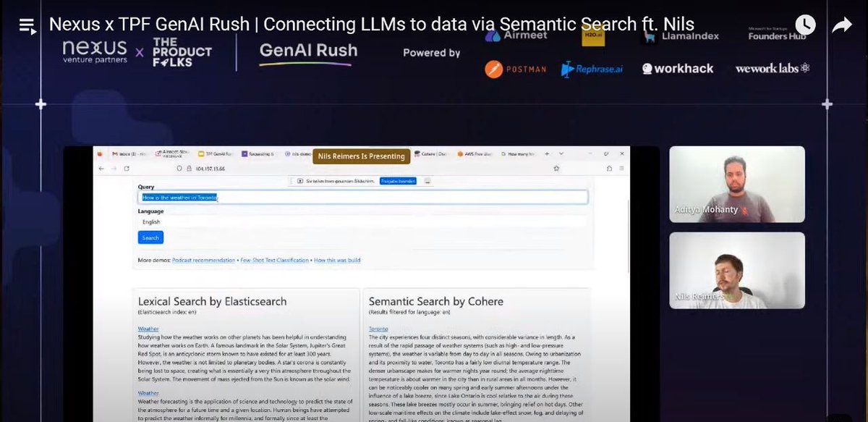Click the blue Search button
This screenshot has width=868, height=422.
(150, 237)
